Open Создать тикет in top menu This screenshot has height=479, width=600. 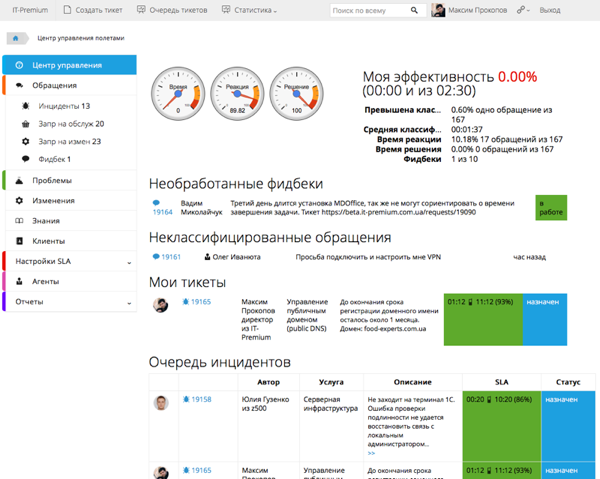93,10
